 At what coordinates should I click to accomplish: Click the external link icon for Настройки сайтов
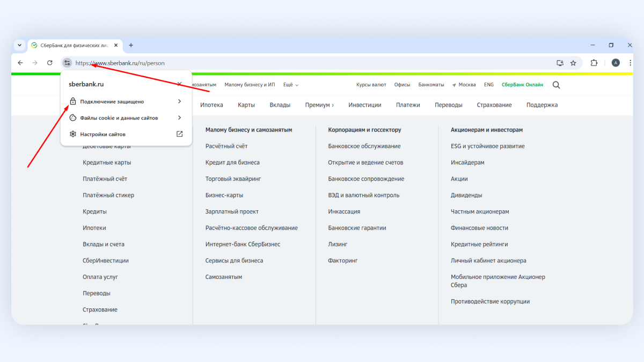pos(180,134)
